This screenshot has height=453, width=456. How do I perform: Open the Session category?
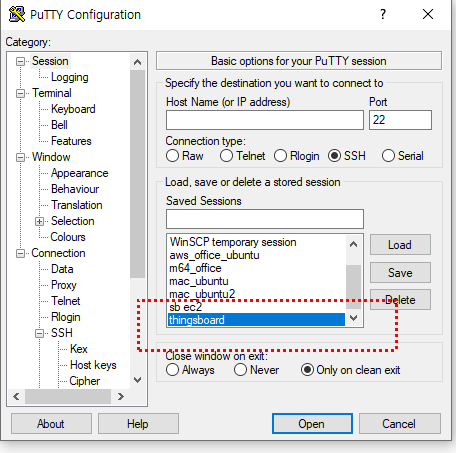coord(50,61)
